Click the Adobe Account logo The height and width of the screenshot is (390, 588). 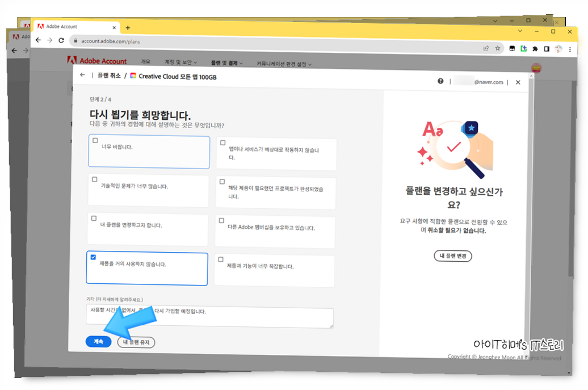pyautogui.click(x=96, y=60)
